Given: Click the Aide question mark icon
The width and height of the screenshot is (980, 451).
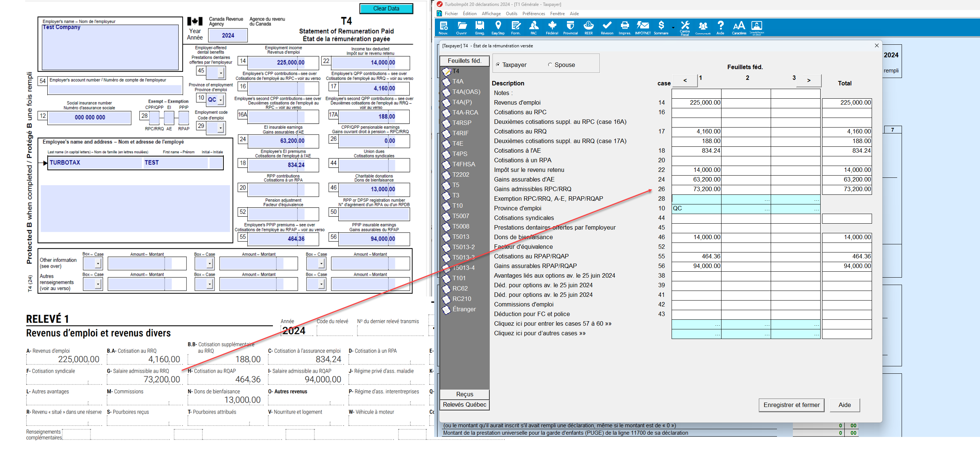Looking at the screenshot, I should coord(720,27).
